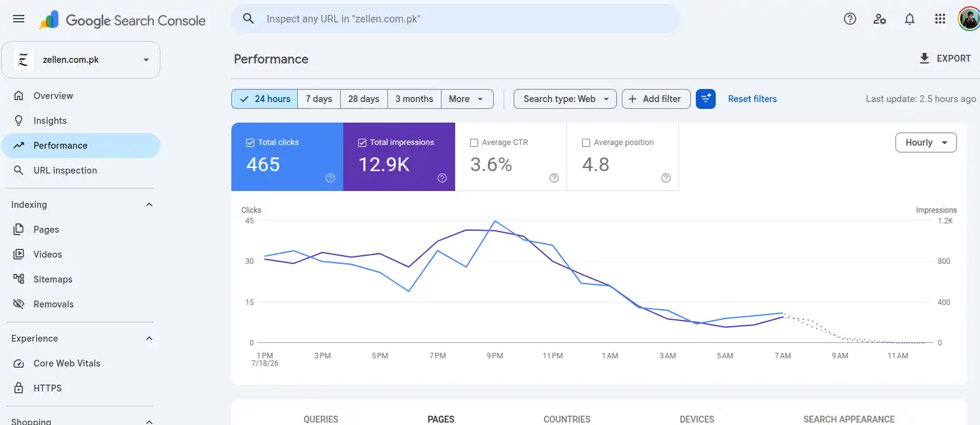Click the Insights lightbulb icon
This screenshot has height=425, width=980.
point(19,121)
